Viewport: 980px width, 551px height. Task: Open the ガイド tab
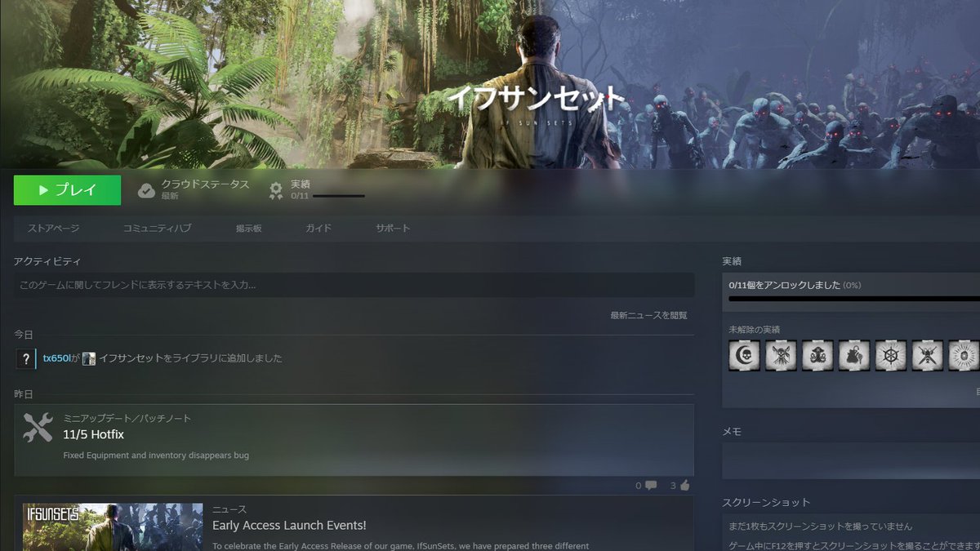coord(318,229)
